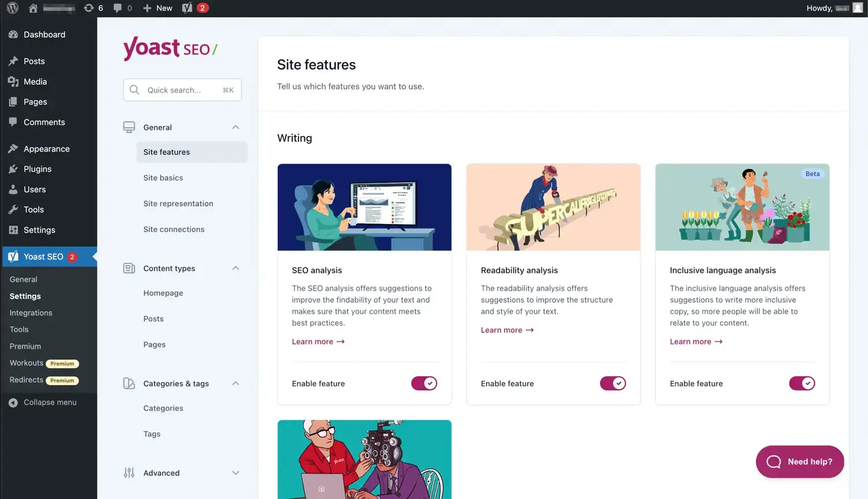The image size is (868, 499).
Task: Click the Quick search field
Action: click(182, 90)
